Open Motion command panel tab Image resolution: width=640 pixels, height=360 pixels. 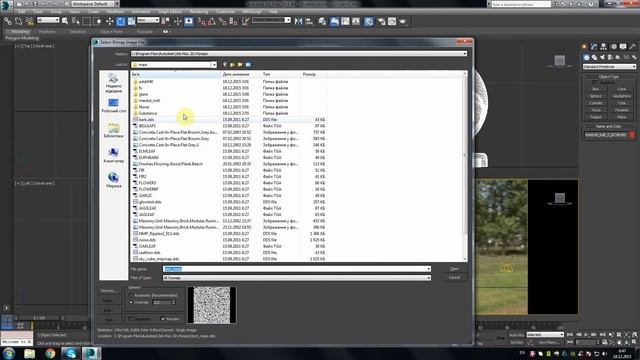click(613, 47)
